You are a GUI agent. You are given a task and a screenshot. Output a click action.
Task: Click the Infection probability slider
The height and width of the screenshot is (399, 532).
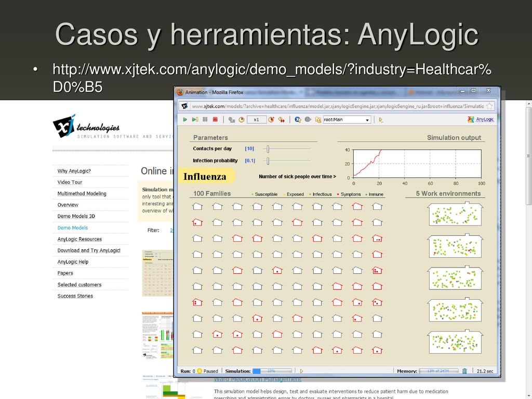(x=287, y=161)
